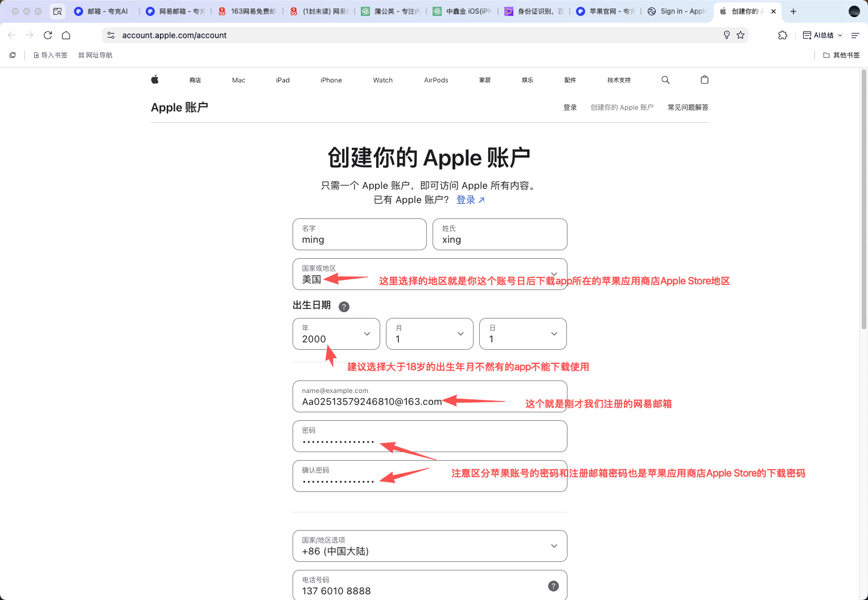868x600 pixels.
Task: Open the 娱乐 navigation menu
Action: coord(528,80)
